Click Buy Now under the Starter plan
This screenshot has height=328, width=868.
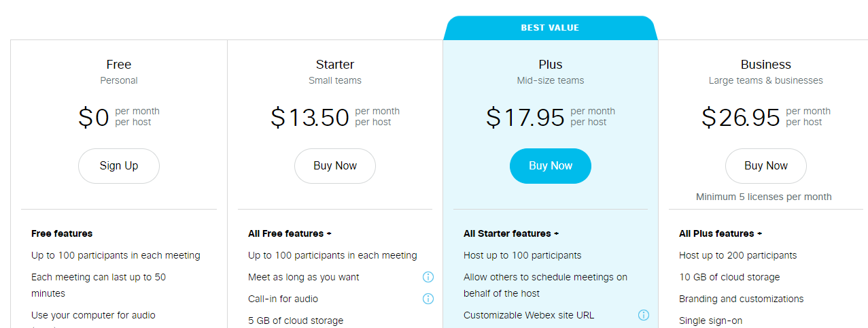(335, 166)
